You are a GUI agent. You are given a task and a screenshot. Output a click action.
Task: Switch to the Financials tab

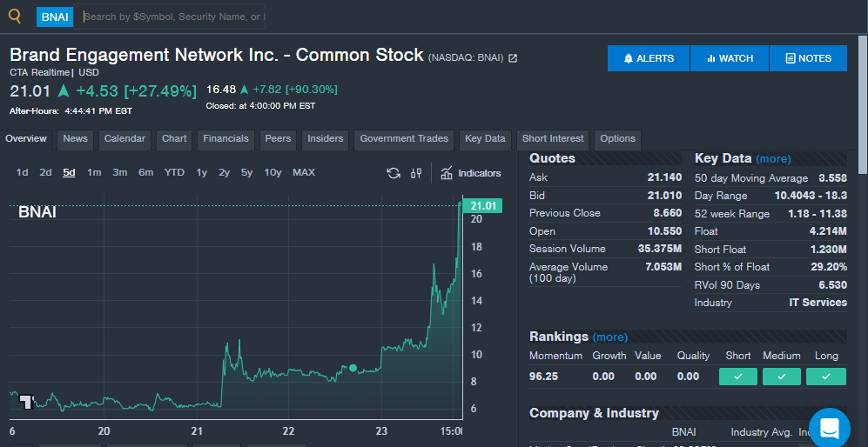pos(225,139)
